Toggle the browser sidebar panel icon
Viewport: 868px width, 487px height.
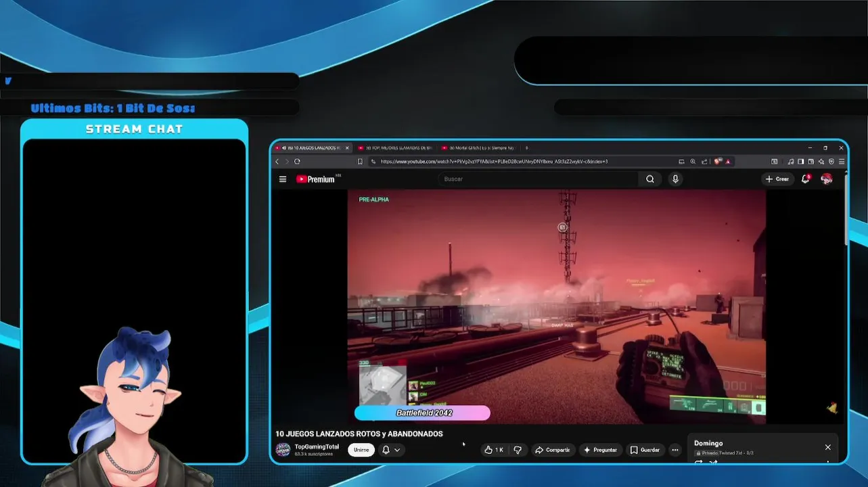(x=800, y=162)
